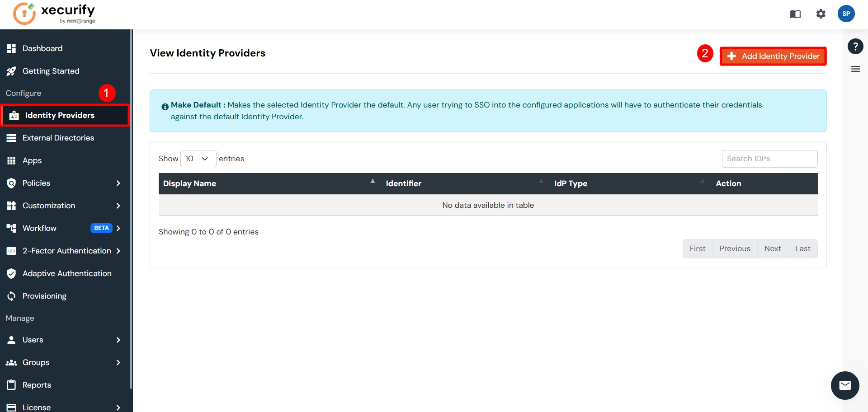
Task: Open the settings gear icon
Action: coord(821,14)
